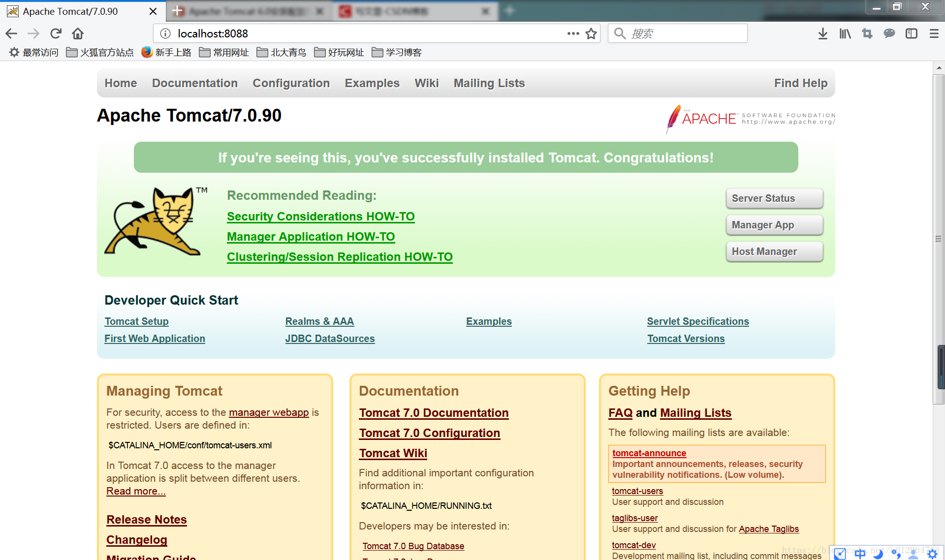Viewport: 945px width, 560px height.
Task: Open the manager webapp link
Action: click(269, 412)
